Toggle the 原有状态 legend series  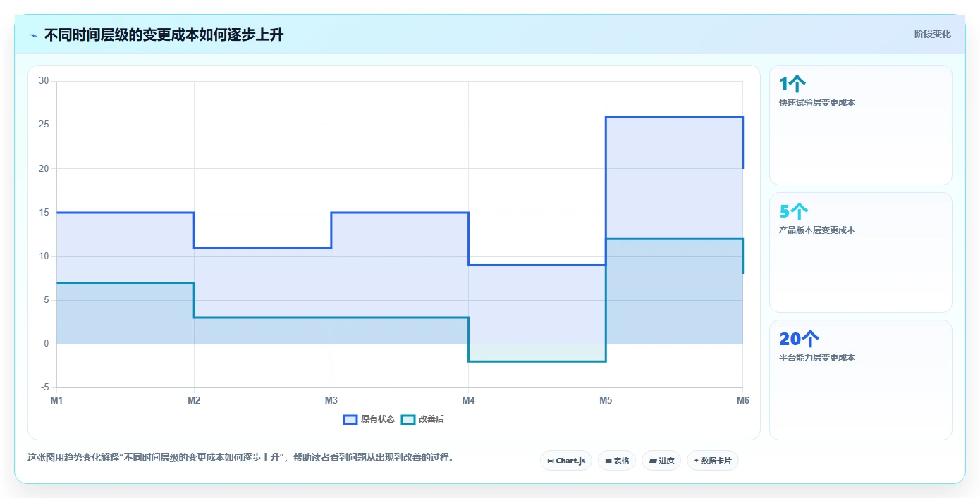[x=369, y=419]
